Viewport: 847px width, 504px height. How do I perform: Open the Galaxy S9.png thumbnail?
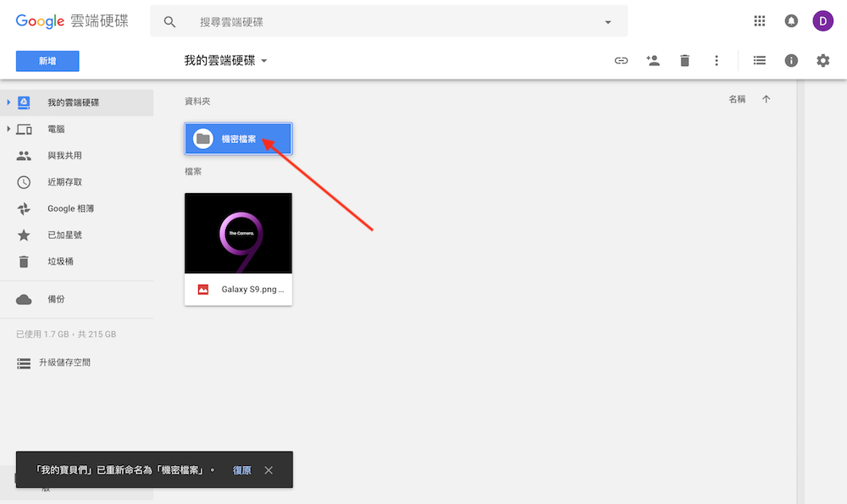point(238,232)
